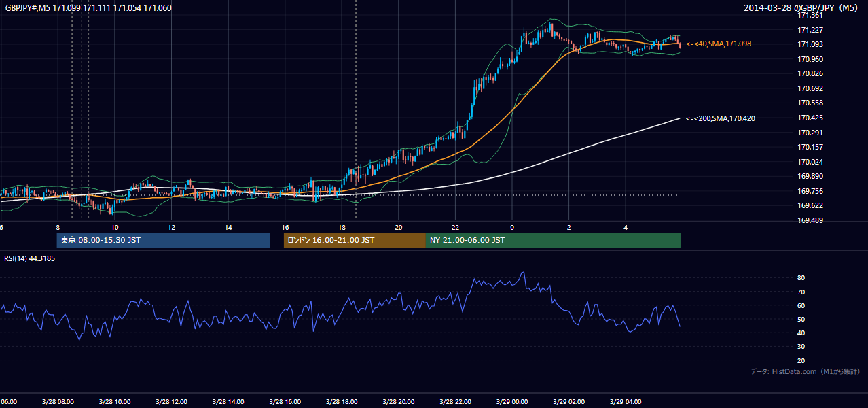Click price axis label 169.489
The height and width of the screenshot is (408, 868).
pos(810,220)
